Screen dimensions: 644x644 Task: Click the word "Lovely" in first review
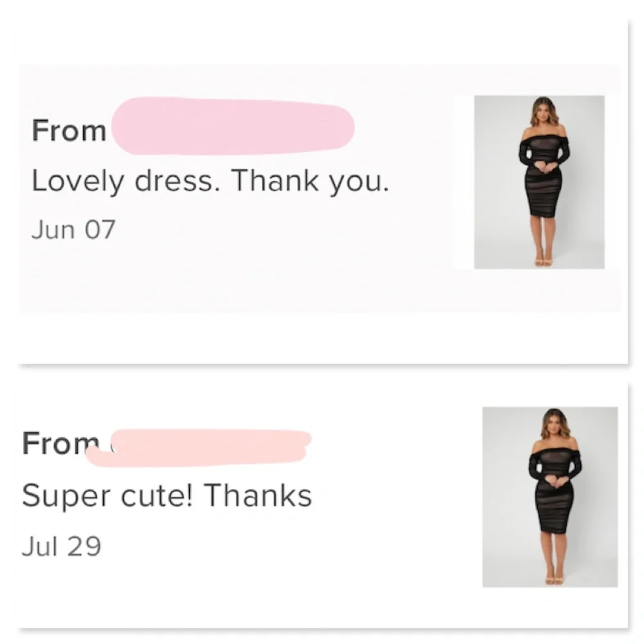pos(79,184)
